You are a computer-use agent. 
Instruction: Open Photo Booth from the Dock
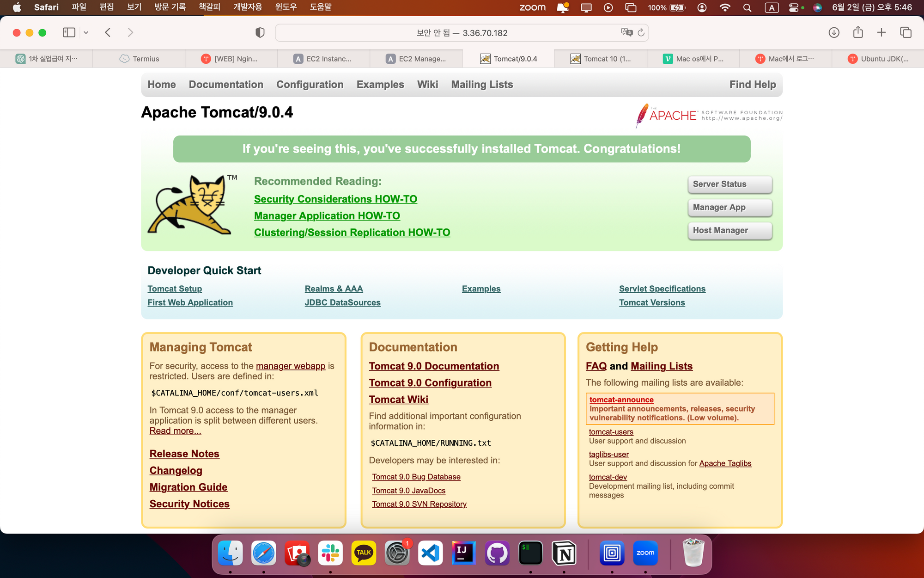297,553
